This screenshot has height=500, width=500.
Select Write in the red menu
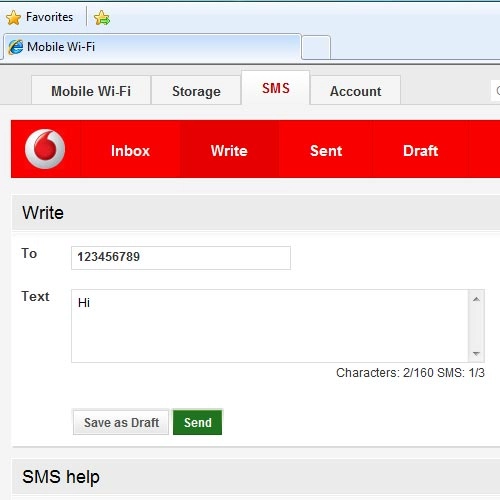229,151
